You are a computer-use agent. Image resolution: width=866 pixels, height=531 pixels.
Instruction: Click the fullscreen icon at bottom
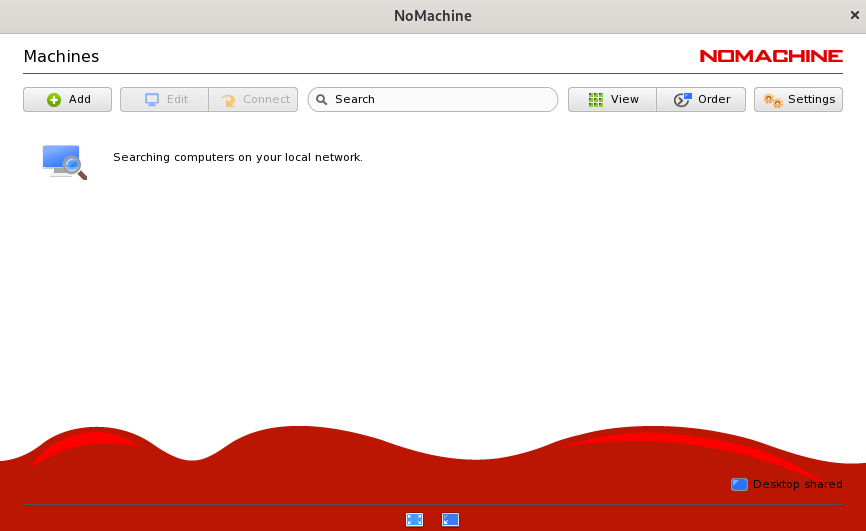[x=414, y=519]
